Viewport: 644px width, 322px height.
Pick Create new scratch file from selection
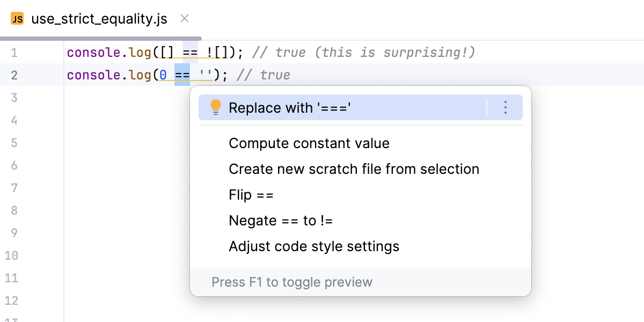pos(354,169)
